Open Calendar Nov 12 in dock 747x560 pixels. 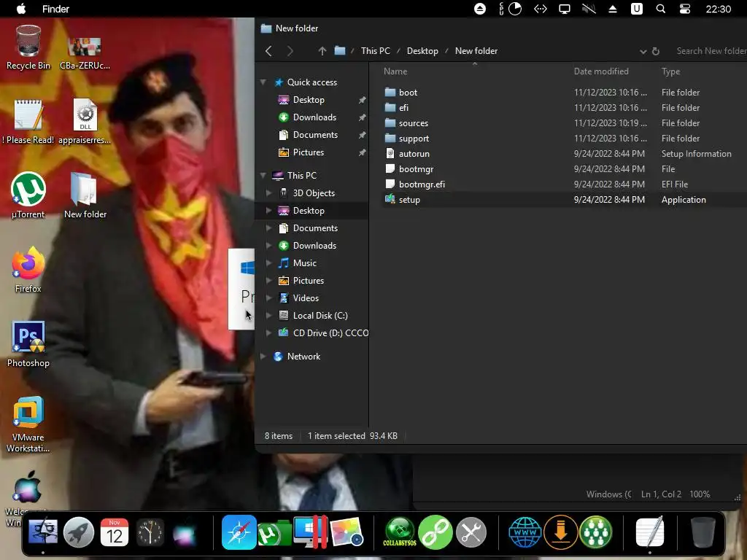click(115, 532)
